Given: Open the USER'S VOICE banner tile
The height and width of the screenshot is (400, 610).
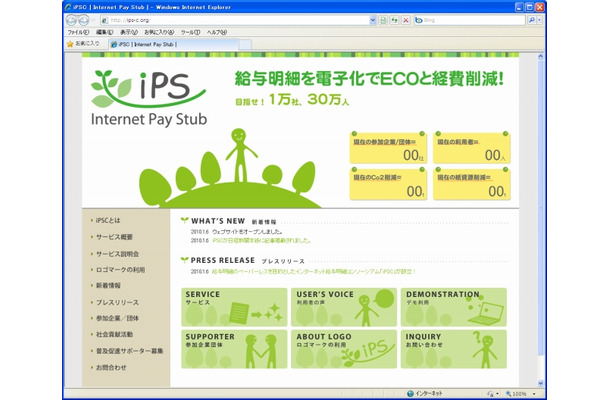Looking at the screenshot, I should pos(344,307).
